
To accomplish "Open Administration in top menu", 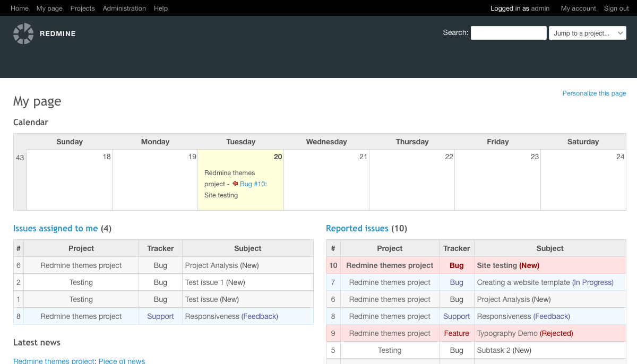I will (124, 8).
